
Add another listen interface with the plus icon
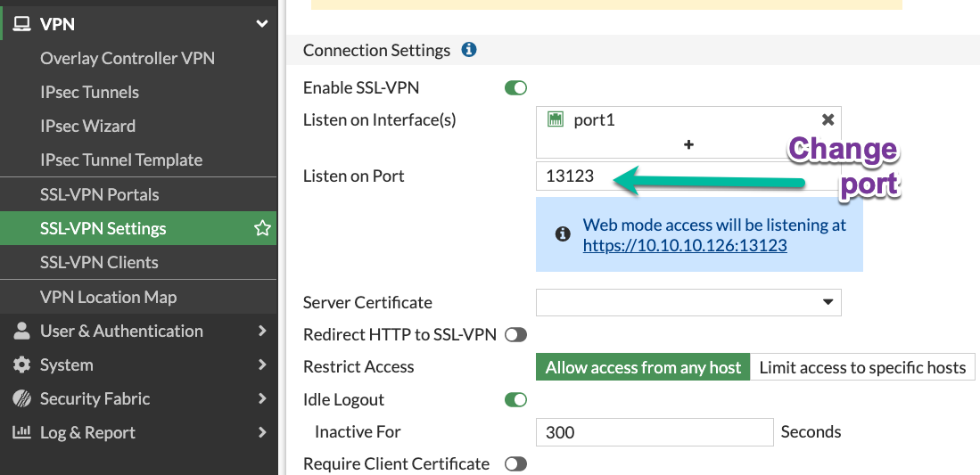coord(688,144)
